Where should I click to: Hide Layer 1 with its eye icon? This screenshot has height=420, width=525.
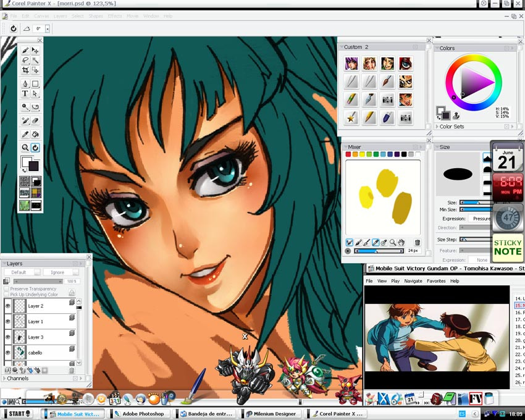pyautogui.click(x=7, y=321)
